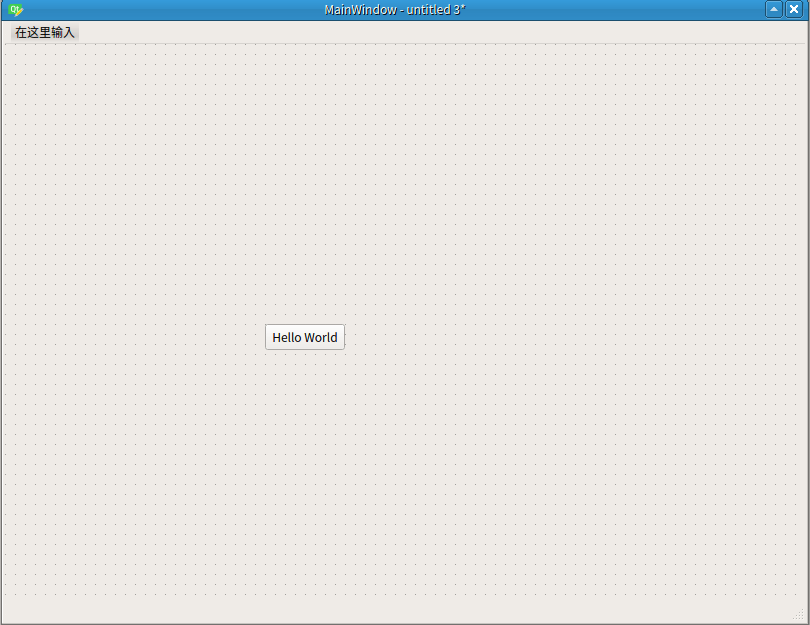Click the "MainWindow - untitled 3*" title text
The image size is (810, 625).
395,9
